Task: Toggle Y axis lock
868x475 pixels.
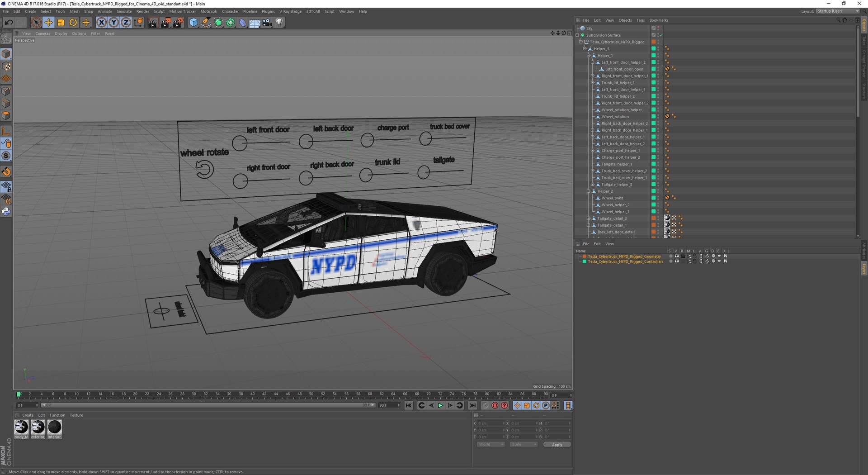Action: pos(113,22)
